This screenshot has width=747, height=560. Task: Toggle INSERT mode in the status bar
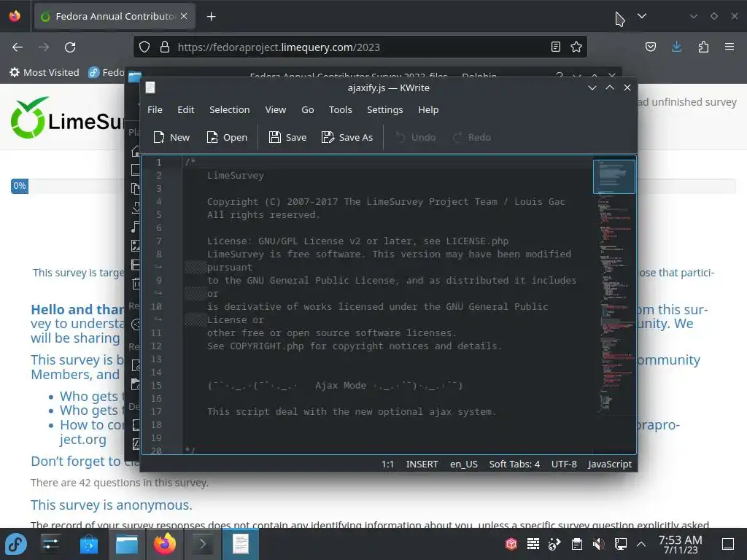422,464
